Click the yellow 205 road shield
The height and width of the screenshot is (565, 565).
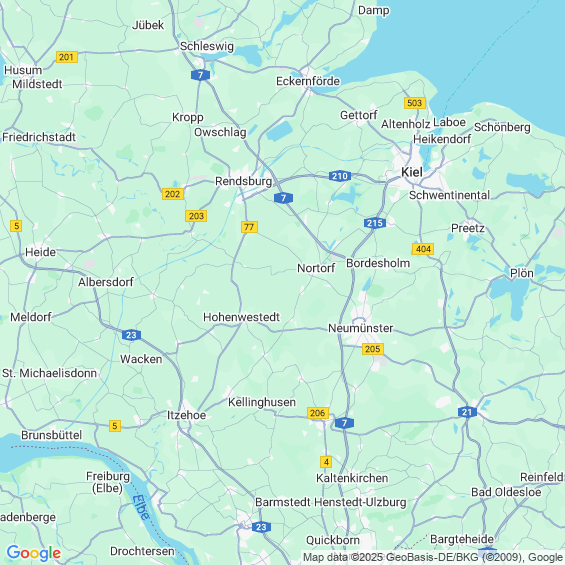pos(373,349)
